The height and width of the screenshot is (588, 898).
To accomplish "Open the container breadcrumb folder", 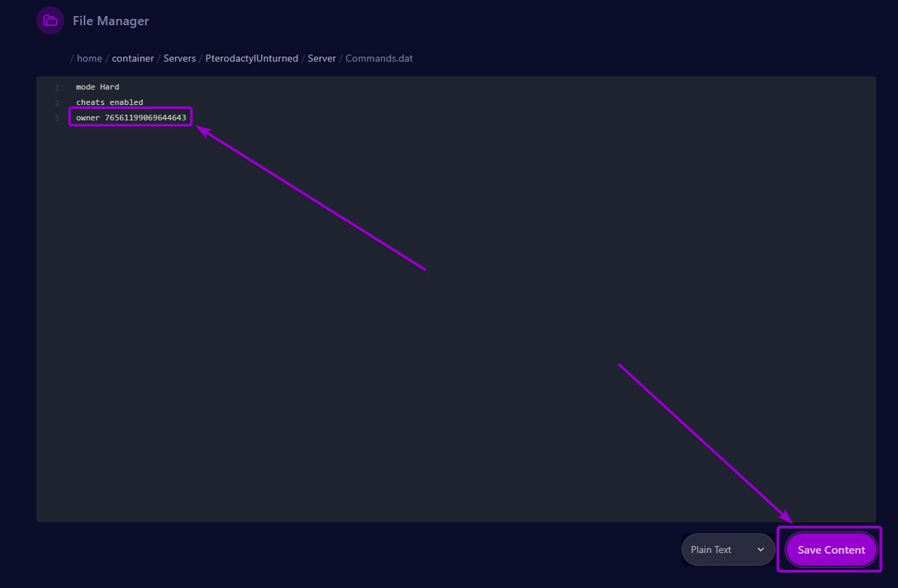I will 133,58.
